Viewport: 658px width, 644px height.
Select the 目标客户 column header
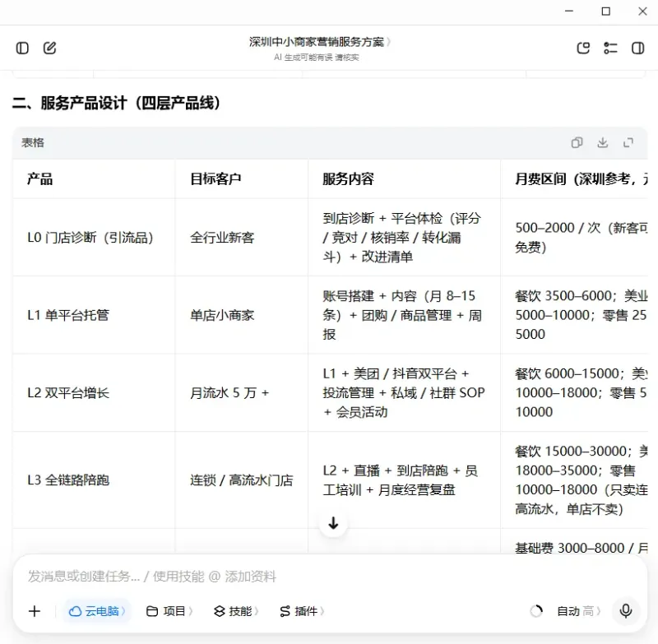(x=242, y=179)
